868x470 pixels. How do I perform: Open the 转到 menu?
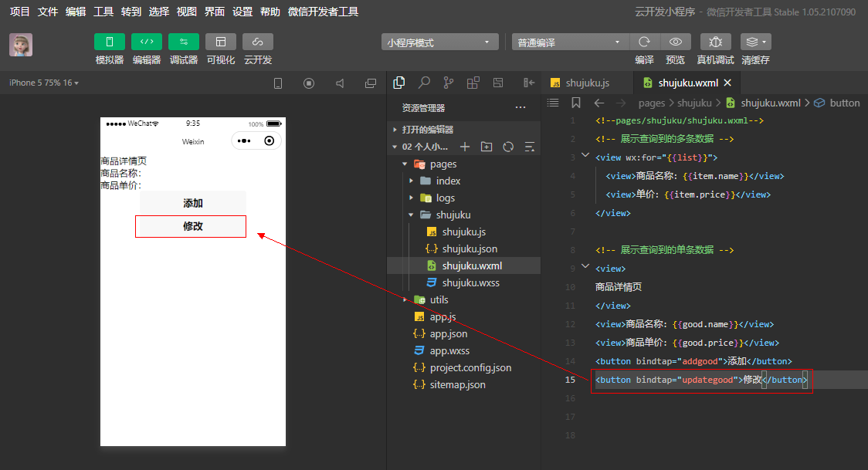click(131, 12)
